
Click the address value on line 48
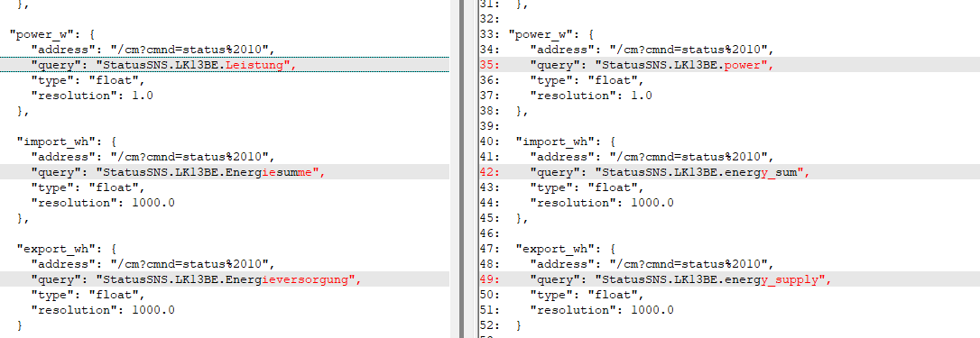tap(688, 264)
